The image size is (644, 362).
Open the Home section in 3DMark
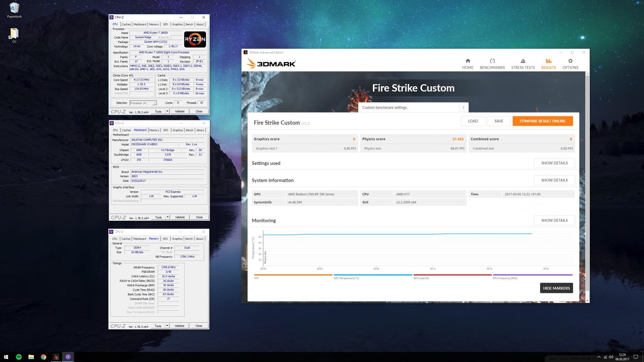(x=468, y=64)
